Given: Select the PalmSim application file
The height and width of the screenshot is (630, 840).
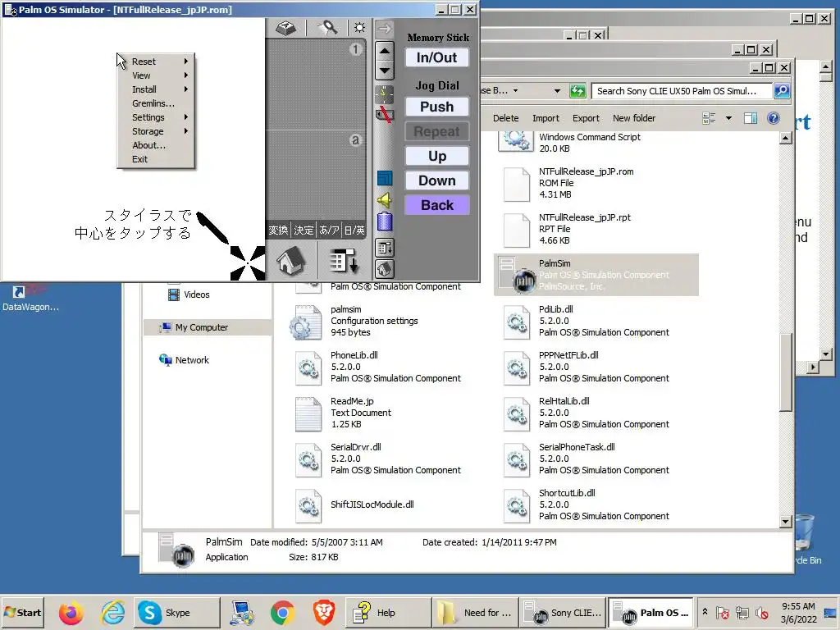Looking at the screenshot, I should pos(596,275).
